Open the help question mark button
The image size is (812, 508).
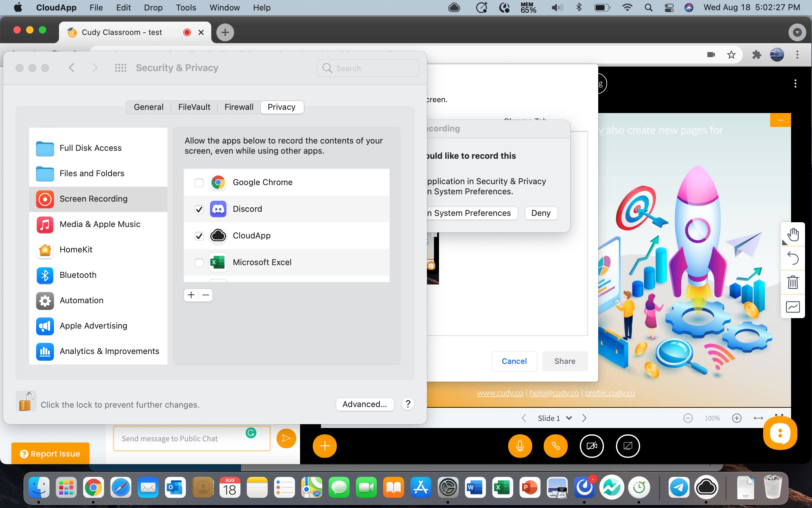(x=408, y=404)
